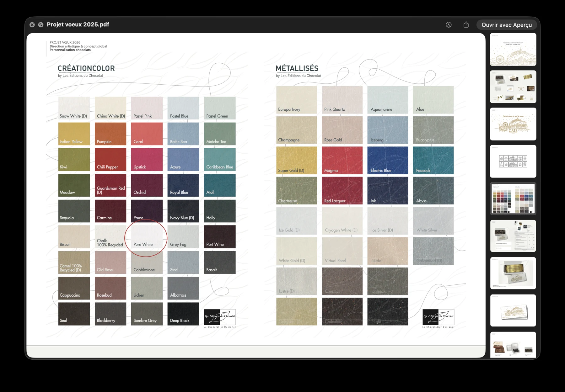The width and height of the screenshot is (565, 392).
Task: Click the Royal Blue swatch
Action: click(x=183, y=185)
